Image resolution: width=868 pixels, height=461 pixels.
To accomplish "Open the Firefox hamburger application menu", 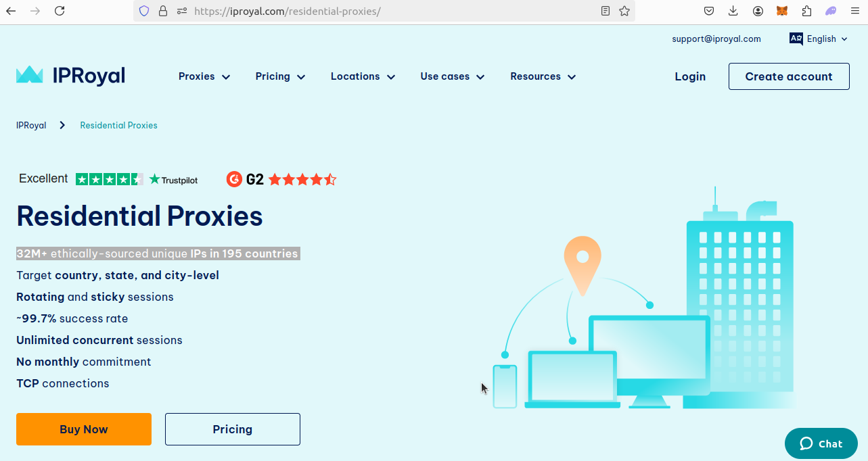I will tap(855, 11).
